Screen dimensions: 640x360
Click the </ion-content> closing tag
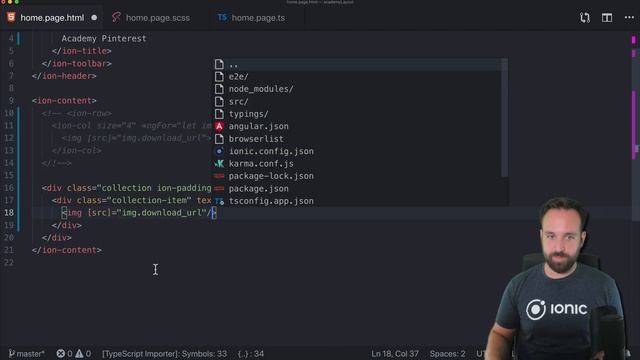[67, 250]
